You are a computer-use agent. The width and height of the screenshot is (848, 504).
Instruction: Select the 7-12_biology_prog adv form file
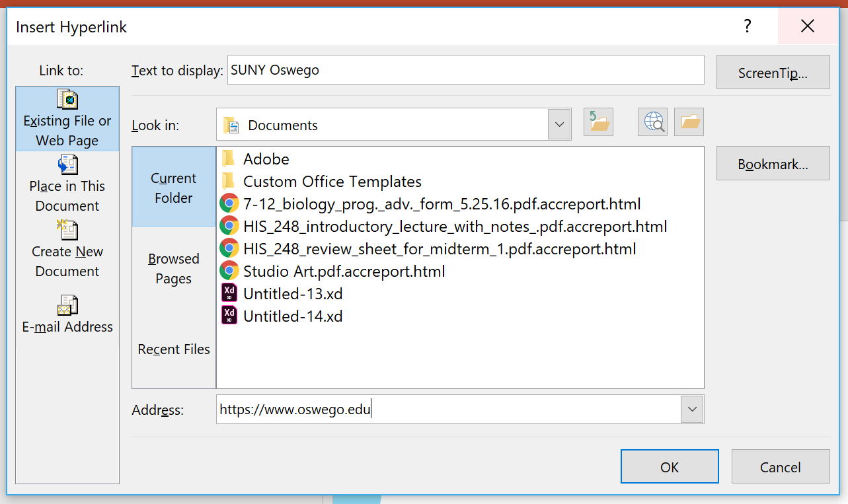(x=430, y=204)
